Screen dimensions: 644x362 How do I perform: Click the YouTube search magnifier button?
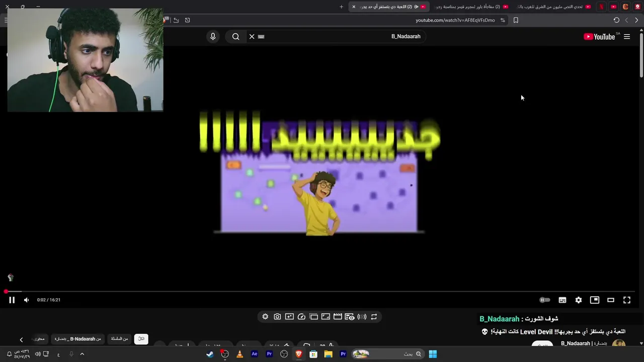point(235,36)
